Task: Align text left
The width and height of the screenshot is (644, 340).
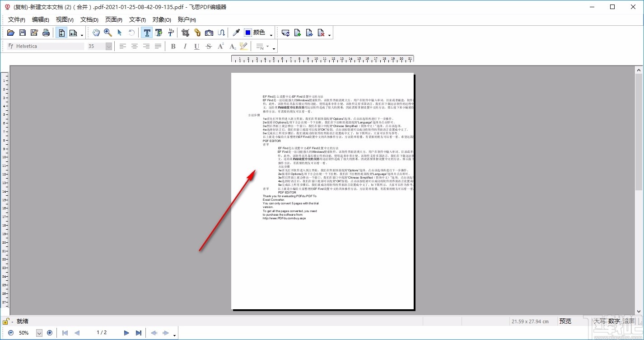Action: pyautogui.click(x=123, y=46)
